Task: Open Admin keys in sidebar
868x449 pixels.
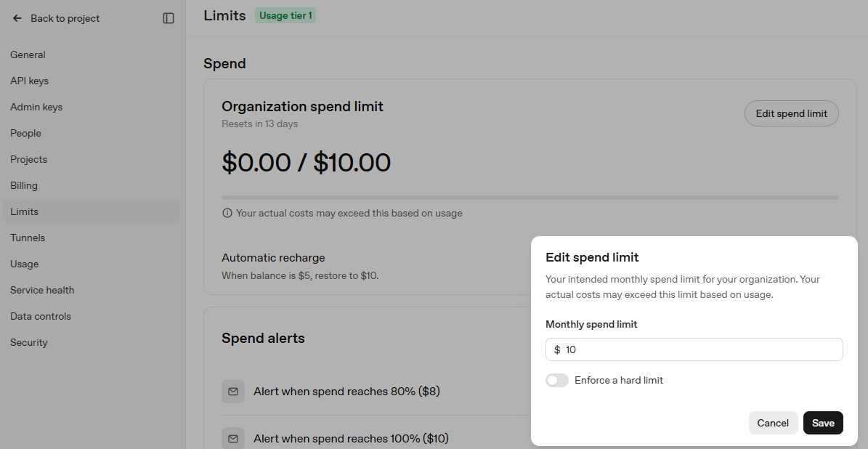Action: click(x=36, y=107)
